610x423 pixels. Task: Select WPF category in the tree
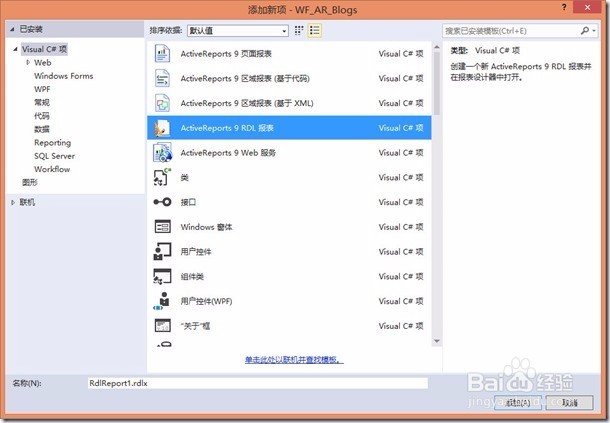click(x=42, y=89)
